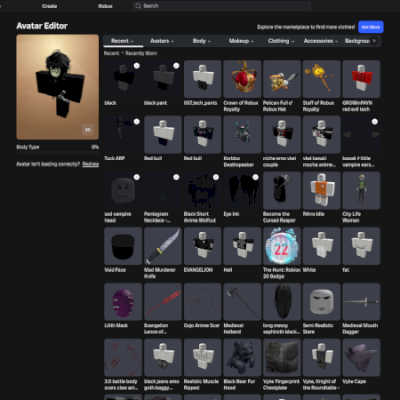
Task: Remove the sad vampire head
Action: (x=123, y=190)
